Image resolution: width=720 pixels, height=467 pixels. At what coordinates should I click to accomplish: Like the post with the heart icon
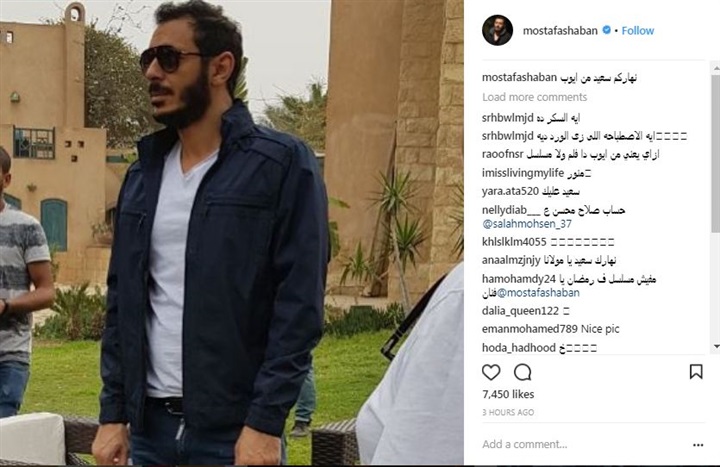click(491, 372)
